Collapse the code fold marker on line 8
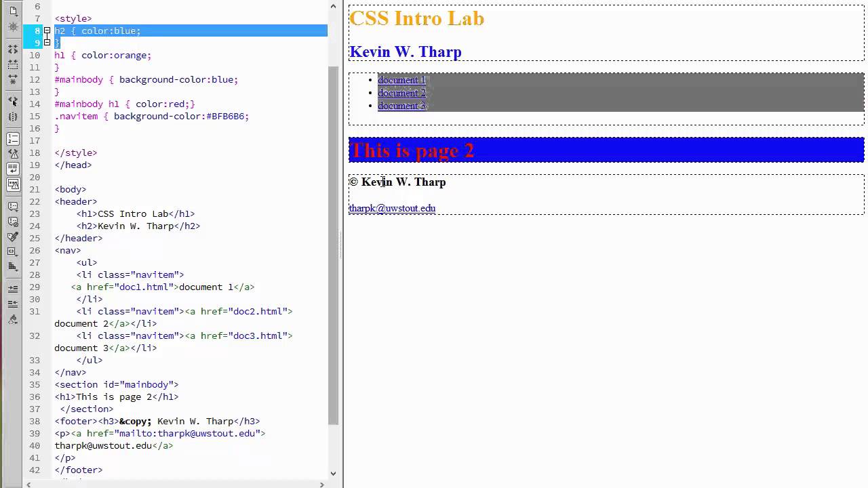Image resolution: width=868 pixels, height=488 pixels. point(47,30)
